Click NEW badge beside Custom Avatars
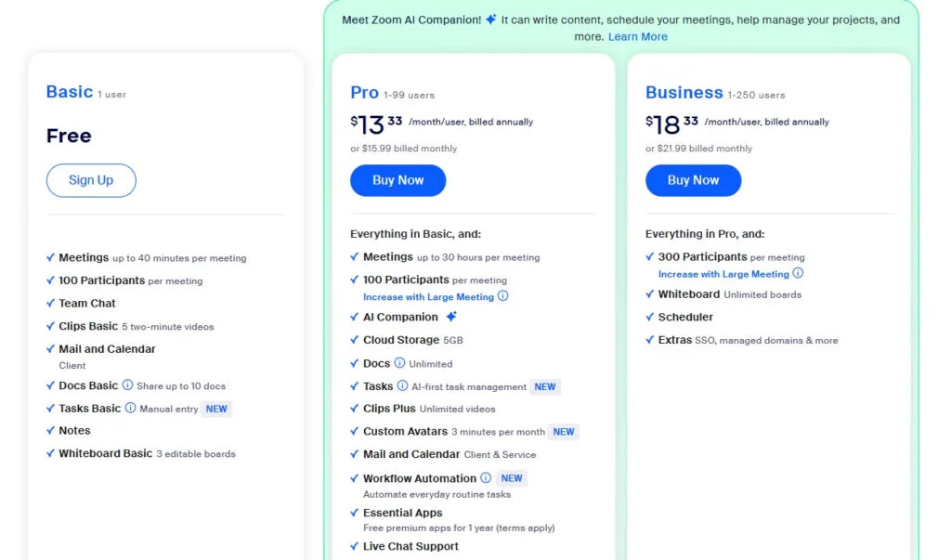 click(x=564, y=432)
